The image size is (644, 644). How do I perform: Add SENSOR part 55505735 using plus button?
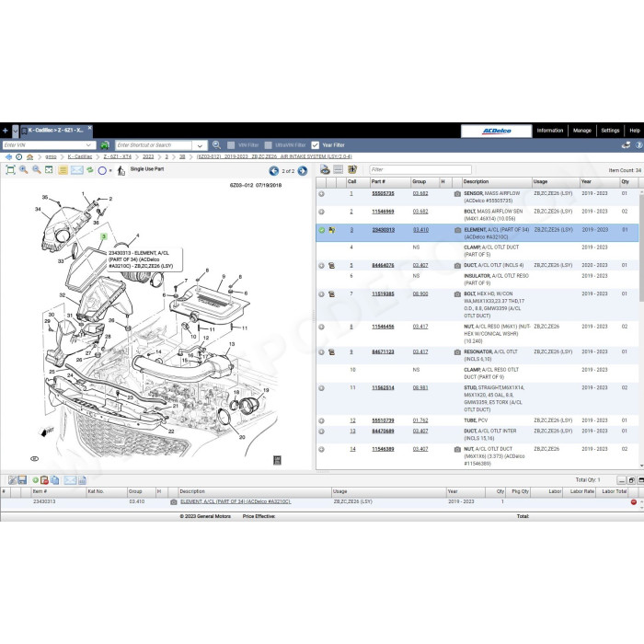(x=322, y=194)
